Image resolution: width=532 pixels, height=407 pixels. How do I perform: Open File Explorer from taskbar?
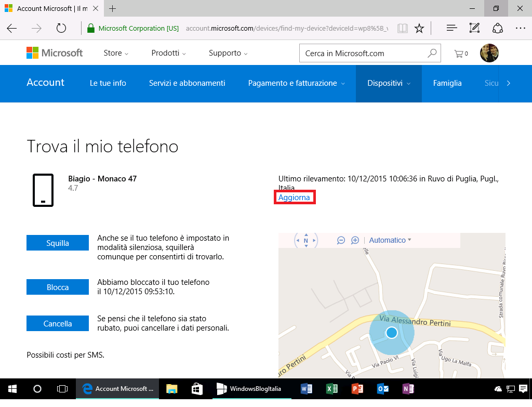(172, 389)
